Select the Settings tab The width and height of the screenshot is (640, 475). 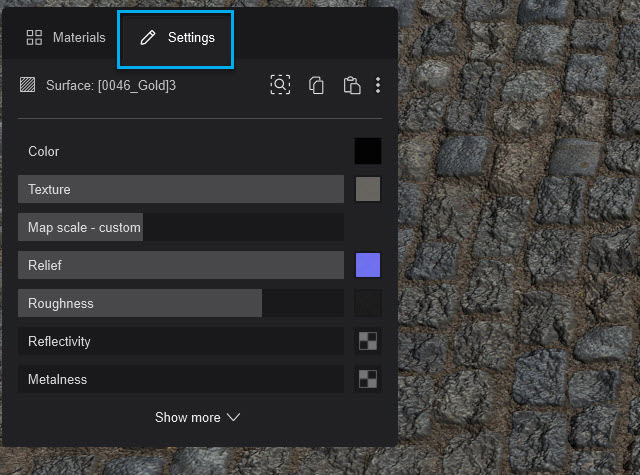[177, 38]
